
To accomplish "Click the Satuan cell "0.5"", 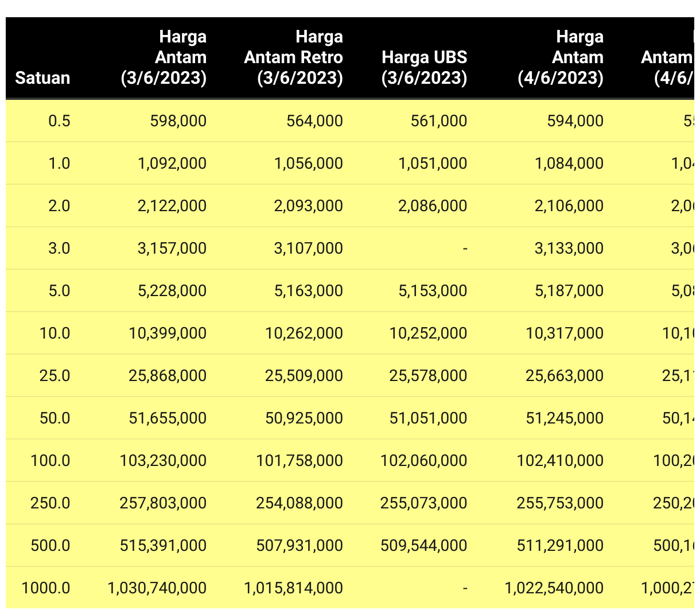I will (x=59, y=121).
